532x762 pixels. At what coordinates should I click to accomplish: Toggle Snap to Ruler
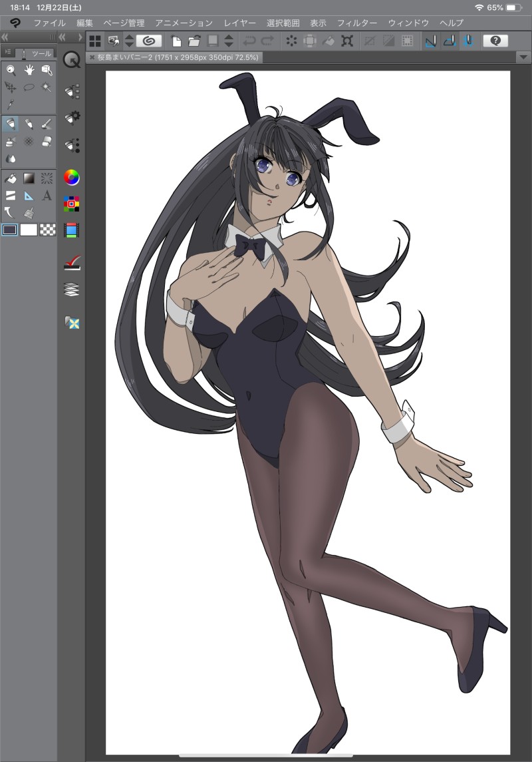click(430, 41)
